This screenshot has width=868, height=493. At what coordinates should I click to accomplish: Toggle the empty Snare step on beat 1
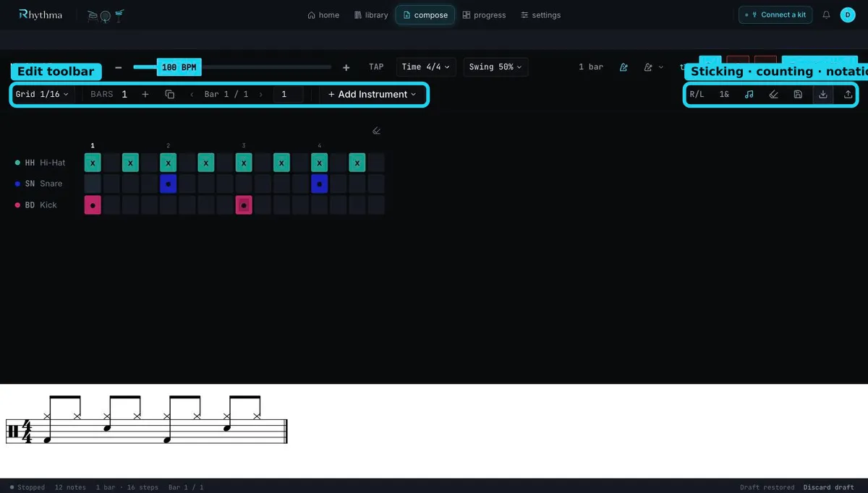[x=93, y=184]
